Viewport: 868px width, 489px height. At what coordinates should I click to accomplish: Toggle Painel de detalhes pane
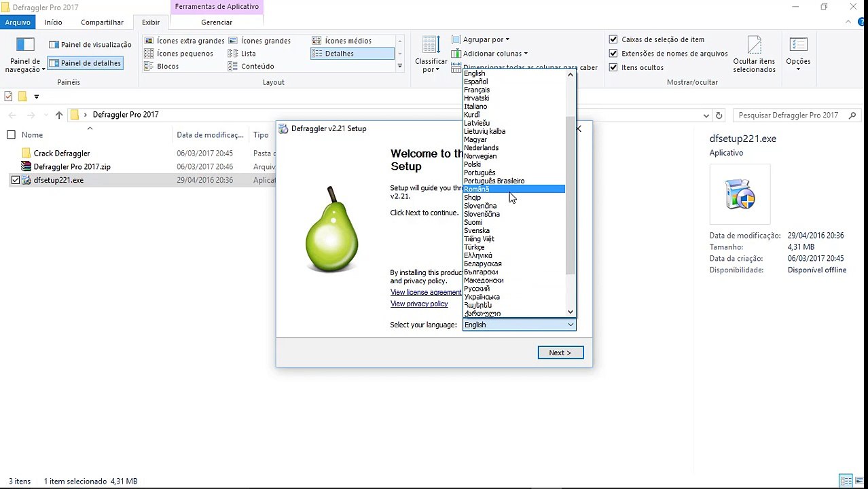85,63
